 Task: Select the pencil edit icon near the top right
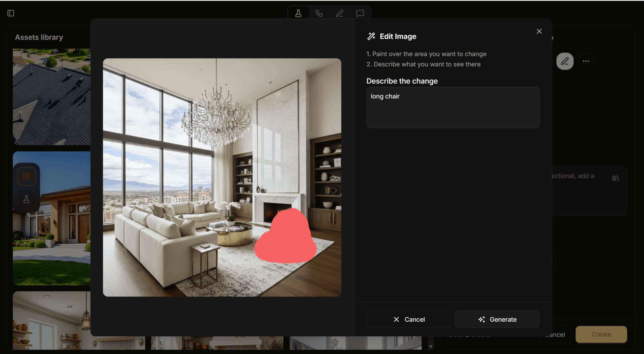tap(565, 61)
